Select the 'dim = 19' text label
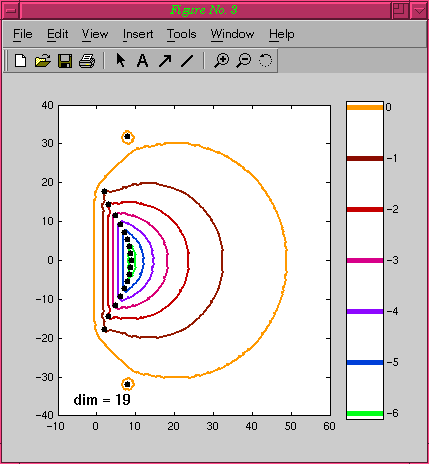Screen dimensions: 429x464 [x=102, y=400]
